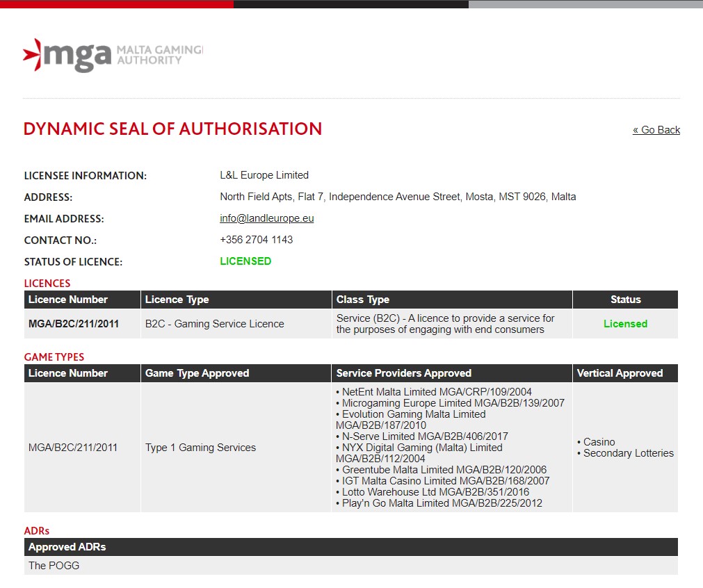The height and width of the screenshot is (588, 703).
Task: Click the Licence Number header in the Game Types table
Action: pyautogui.click(x=82, y=373)
